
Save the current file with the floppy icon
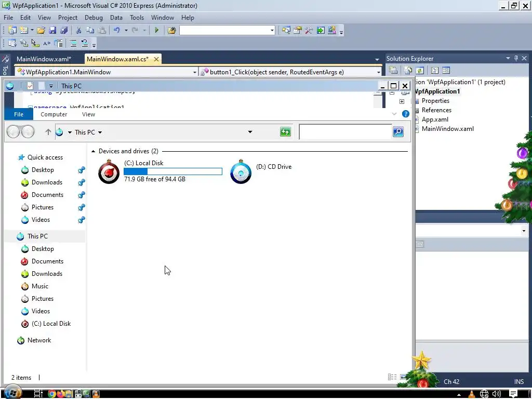point(52,31)
